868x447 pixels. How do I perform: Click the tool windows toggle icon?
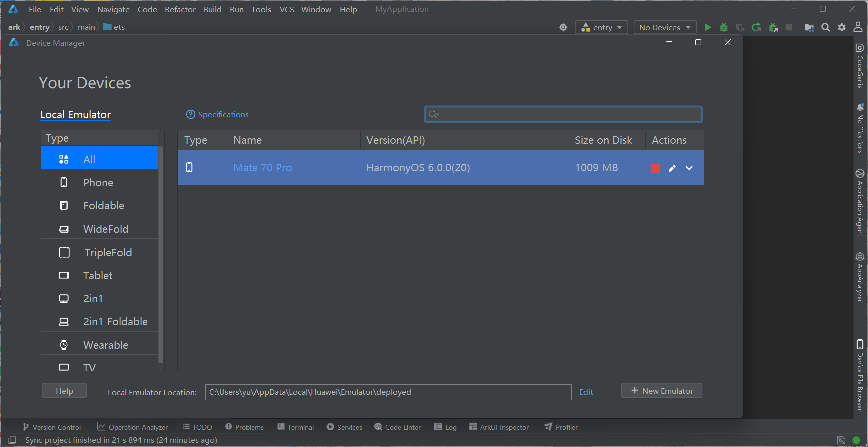[12, 440]
